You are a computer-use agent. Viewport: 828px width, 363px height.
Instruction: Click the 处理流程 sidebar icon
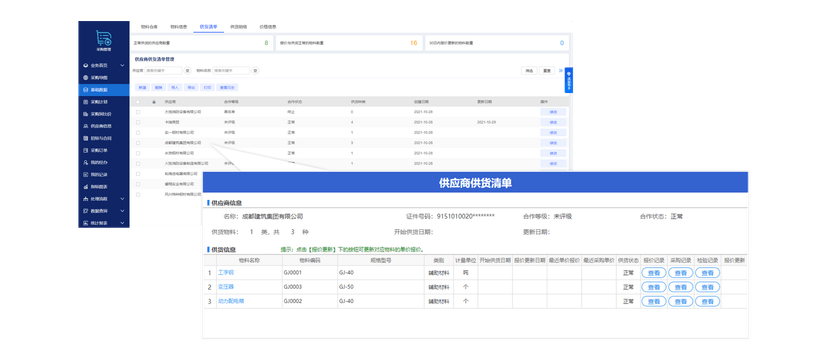pos(86,199)
